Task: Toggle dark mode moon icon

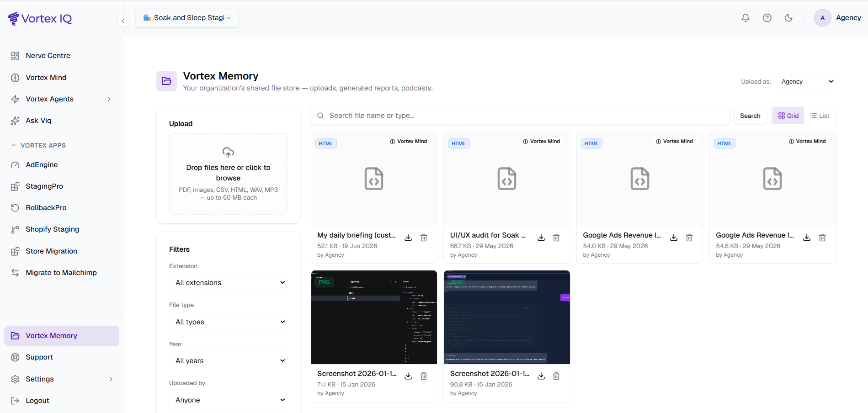Action: 788,18
